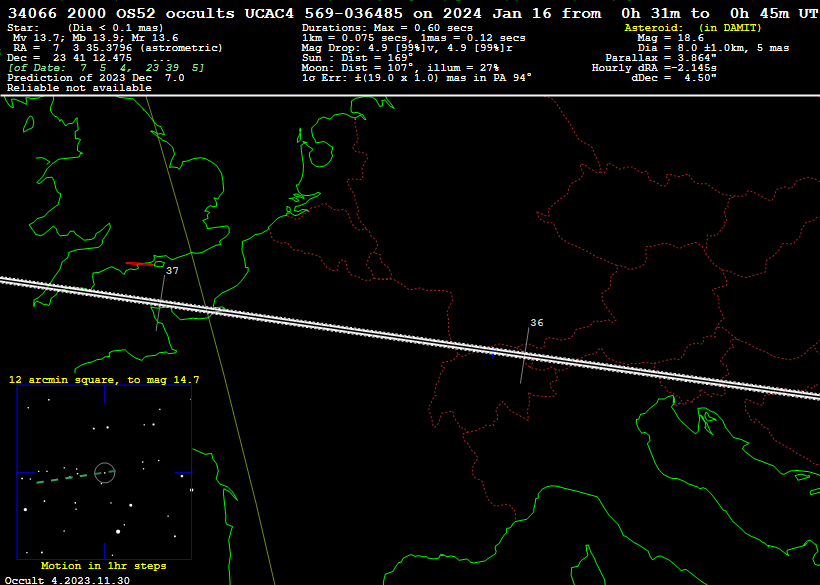The image size is (820, 585).
Task: Click the 'dDec = 4.50"' value
Action: coord(674,78)
